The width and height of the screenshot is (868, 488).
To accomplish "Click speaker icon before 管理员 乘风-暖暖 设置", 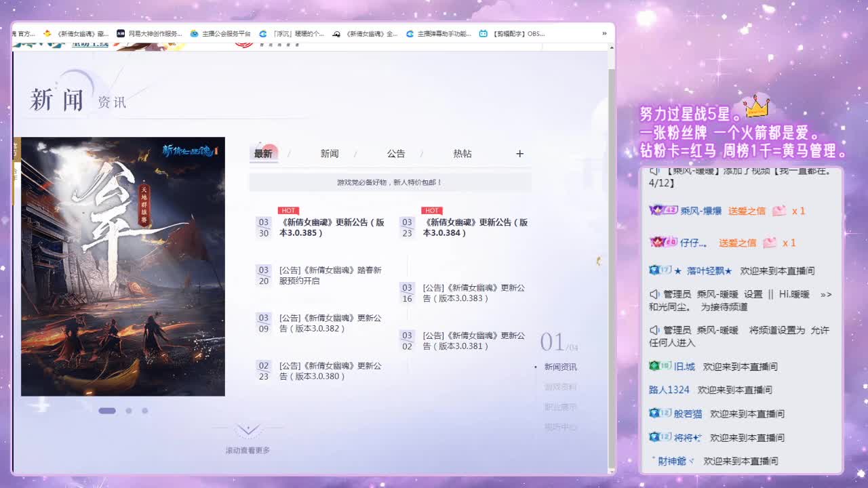I will coord(654,295).
